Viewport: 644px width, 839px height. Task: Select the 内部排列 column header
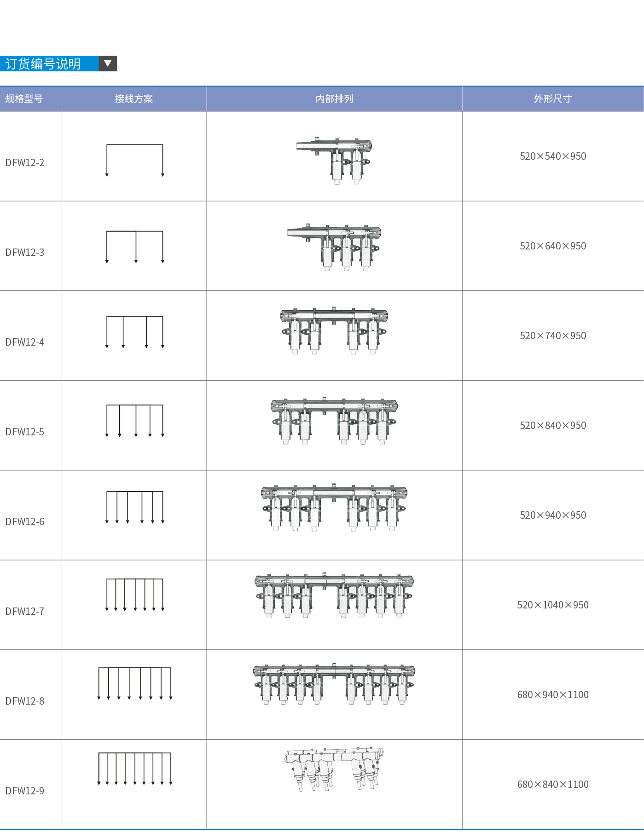point(334,99)
